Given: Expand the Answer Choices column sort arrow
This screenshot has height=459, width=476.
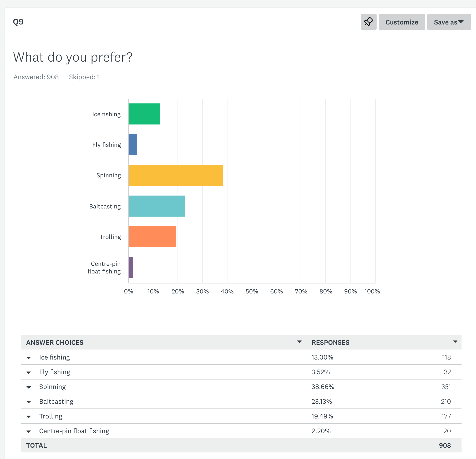Looking at the screenshot, I should (299, 342).
